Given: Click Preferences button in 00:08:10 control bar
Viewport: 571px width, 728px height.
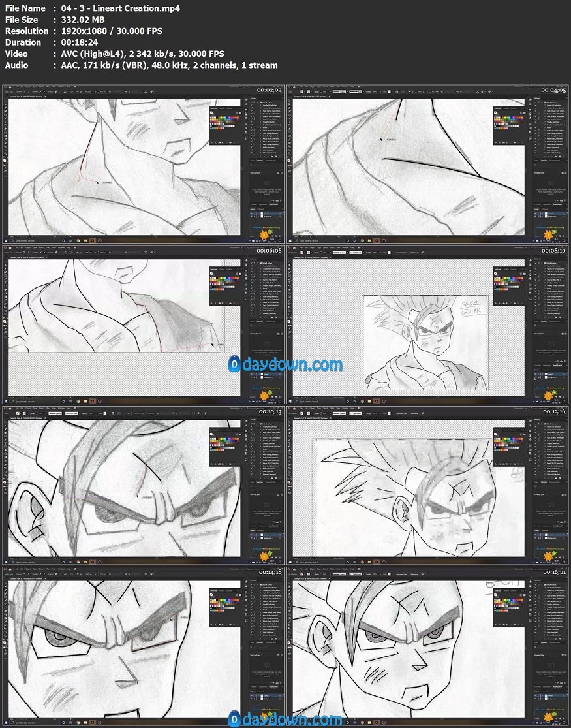Looking at the screenshot, I should [414, 253].
